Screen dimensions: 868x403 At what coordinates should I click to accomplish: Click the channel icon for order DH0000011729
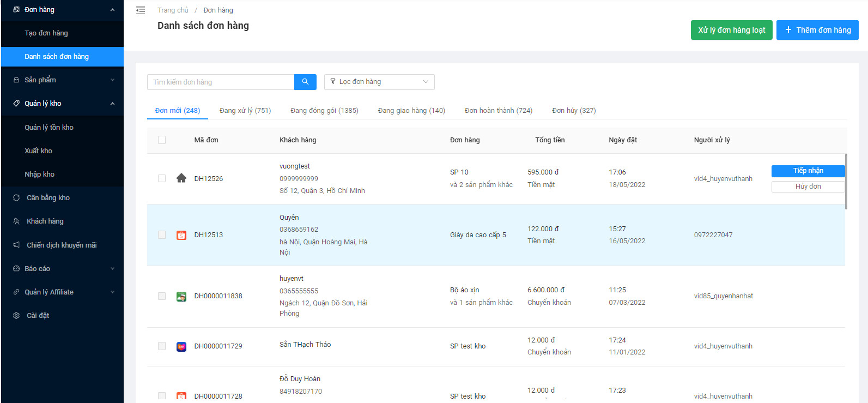[181, 346]
